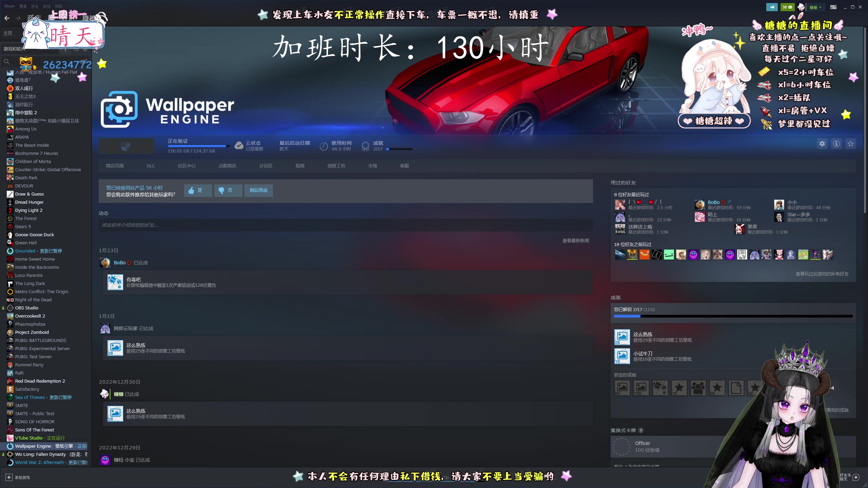Open the 点数商店 tab

click(x=227, y=166)
